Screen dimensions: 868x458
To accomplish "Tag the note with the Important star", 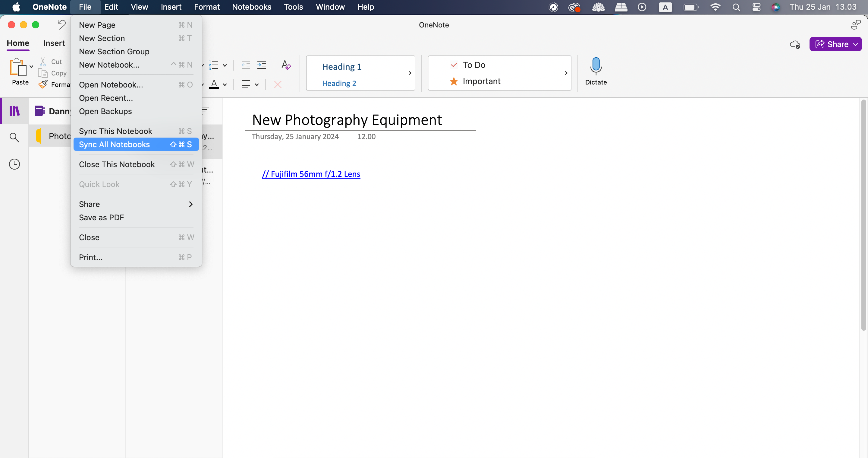I will click(x=454, y=81).
